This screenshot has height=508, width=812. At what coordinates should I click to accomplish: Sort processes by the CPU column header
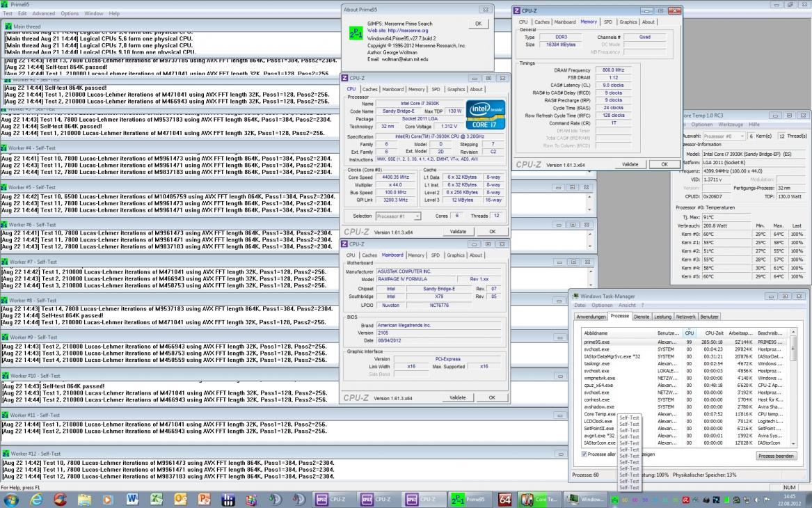pyautogui.click(x=690, y=333)
